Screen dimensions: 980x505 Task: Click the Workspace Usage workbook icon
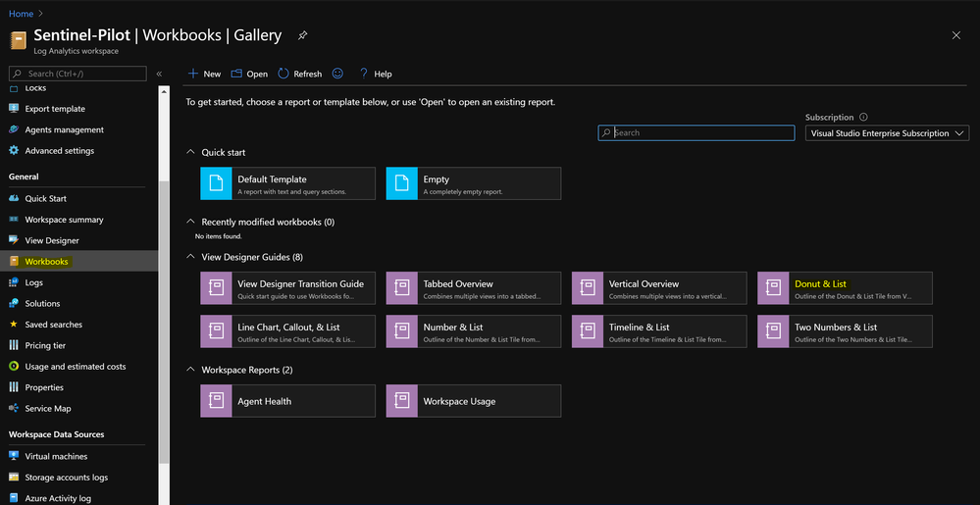[401, 401]
